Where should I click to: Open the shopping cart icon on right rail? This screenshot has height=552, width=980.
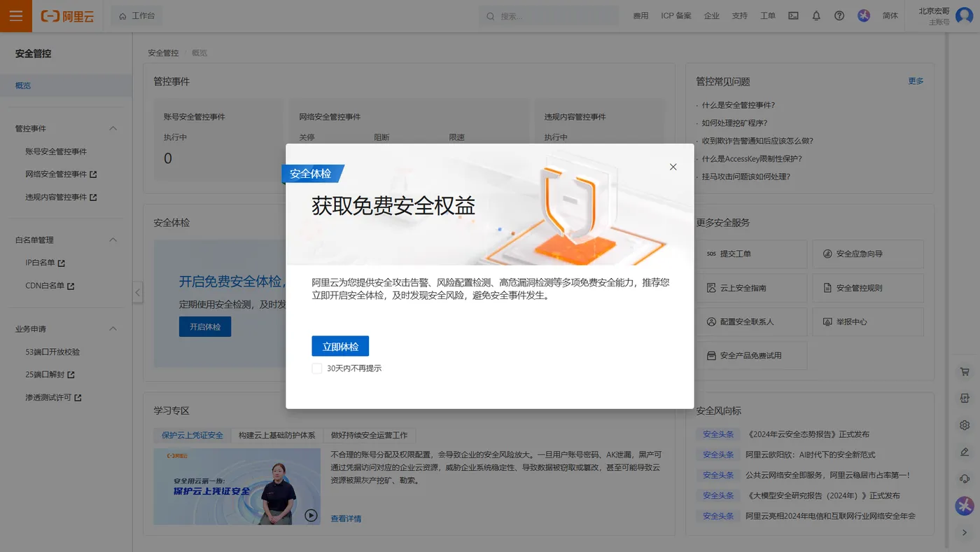pyautogui.click(x=965, y=372)
